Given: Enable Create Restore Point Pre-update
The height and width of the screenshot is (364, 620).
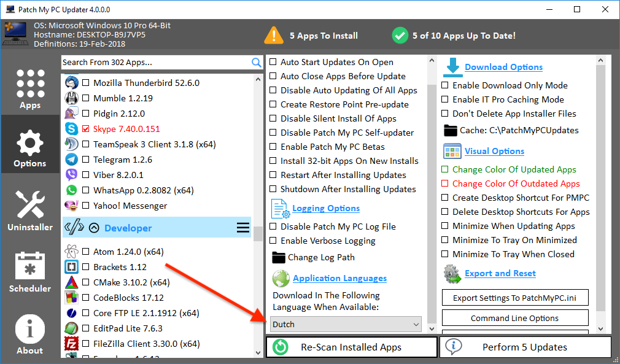Looking at the screenshot, I should click(273, 104).
